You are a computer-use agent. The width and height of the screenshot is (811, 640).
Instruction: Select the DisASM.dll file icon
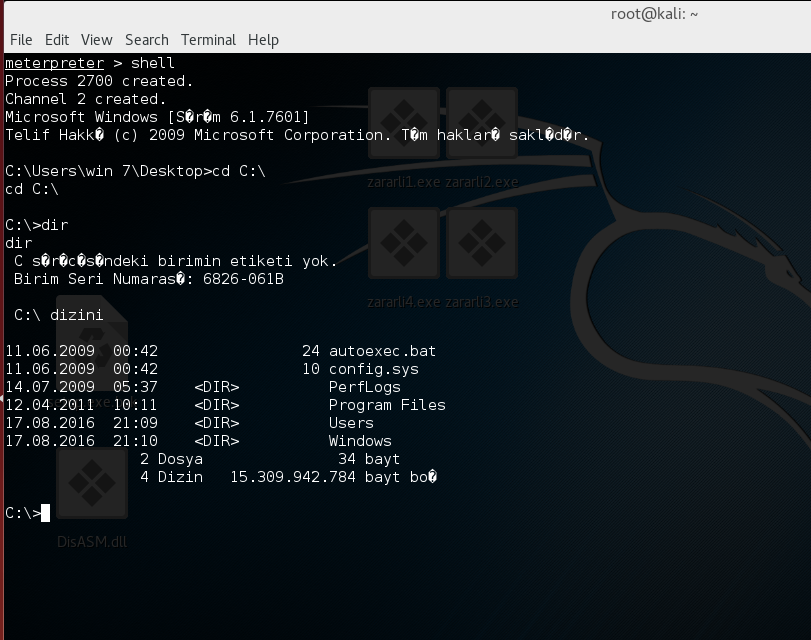tap(92, 483)
